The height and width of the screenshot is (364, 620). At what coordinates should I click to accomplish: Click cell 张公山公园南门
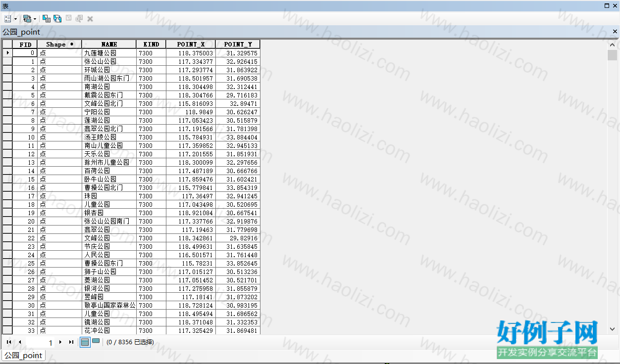click(109, 221)
